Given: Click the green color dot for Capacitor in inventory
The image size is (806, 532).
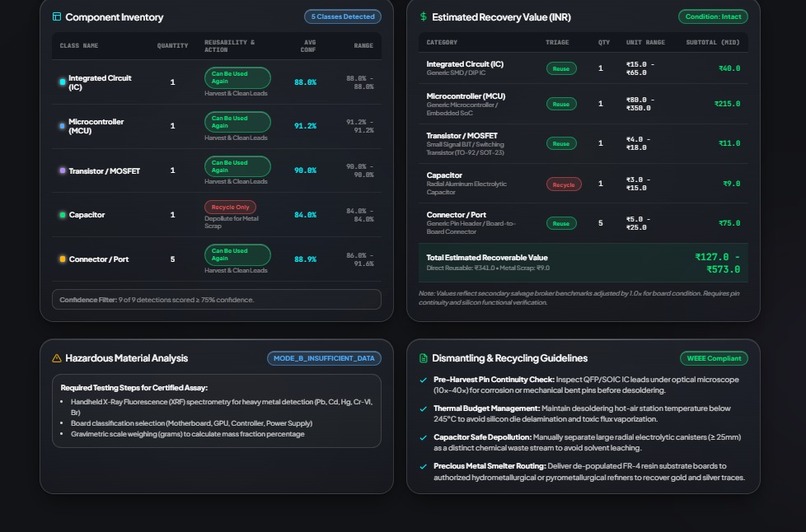Looking at the screenshot, I should pyautogui.click(x=62, y=215).
